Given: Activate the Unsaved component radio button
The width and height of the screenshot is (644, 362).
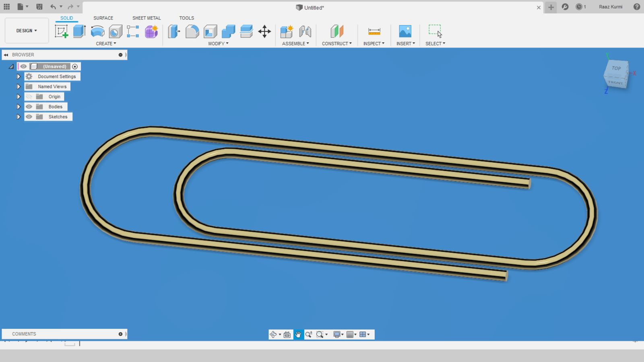Looking at the screenshot, I should pyautogui.click(x=75, y=66).
